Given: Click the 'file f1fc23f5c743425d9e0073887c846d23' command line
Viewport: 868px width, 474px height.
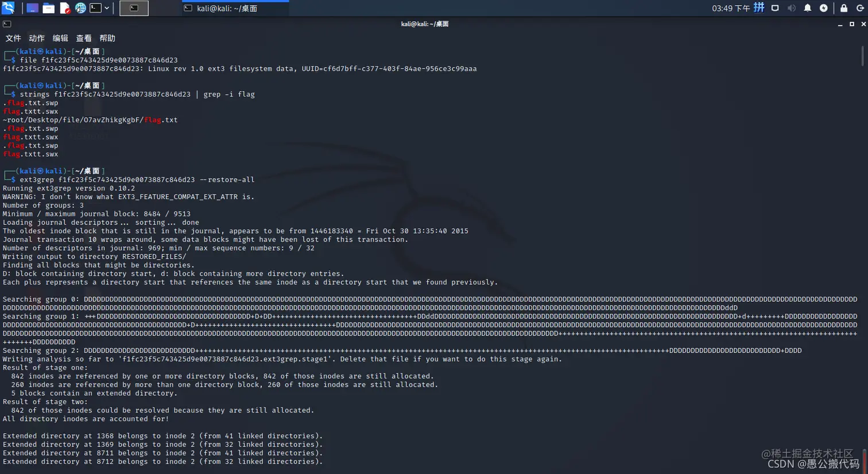Looking at the screenshot, I should pos(99,60).
